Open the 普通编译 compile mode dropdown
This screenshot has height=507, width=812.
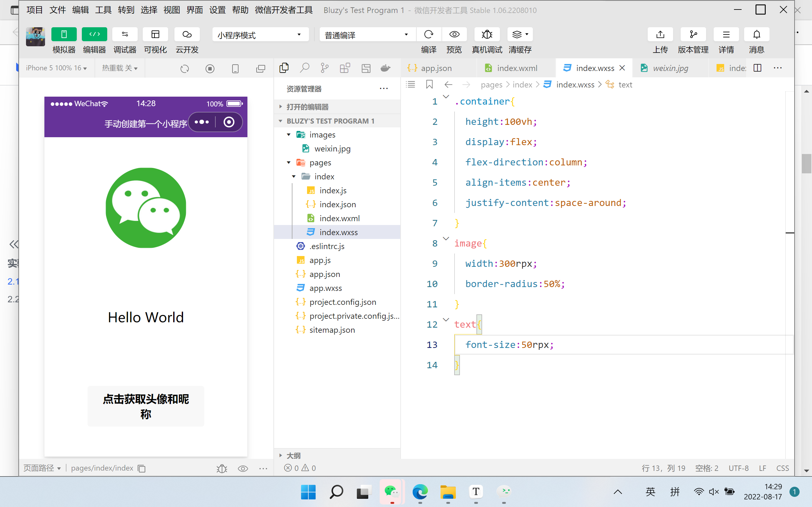pyautogui.click(x=368, y=35)
